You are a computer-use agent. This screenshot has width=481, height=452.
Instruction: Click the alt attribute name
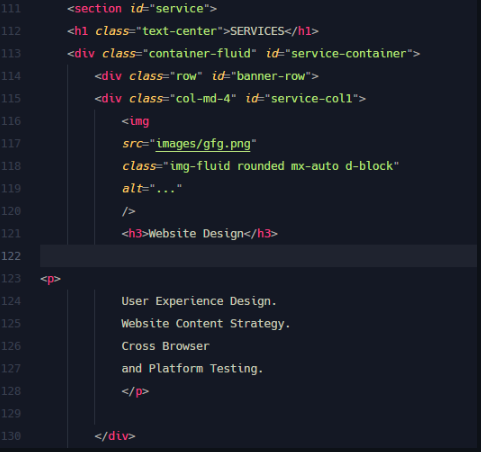pyautogui.click(x=132, y=189)
